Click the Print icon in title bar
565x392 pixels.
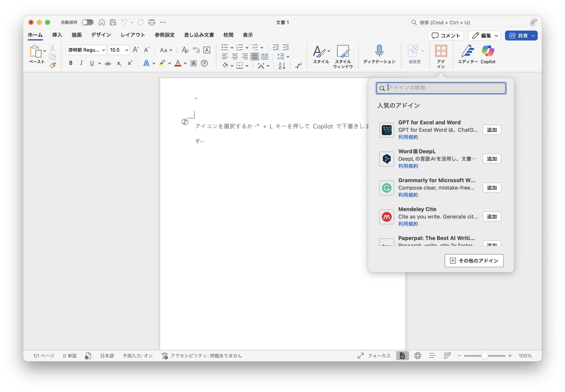(x=152, y=22)
